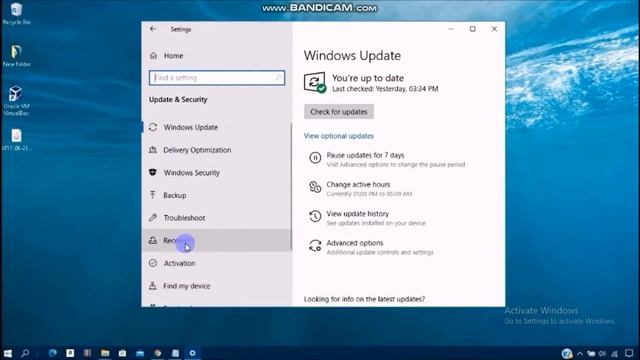This screenshot has width=640, height=360.
Task: Click the Change active hours clock icon
Action: 315,187
